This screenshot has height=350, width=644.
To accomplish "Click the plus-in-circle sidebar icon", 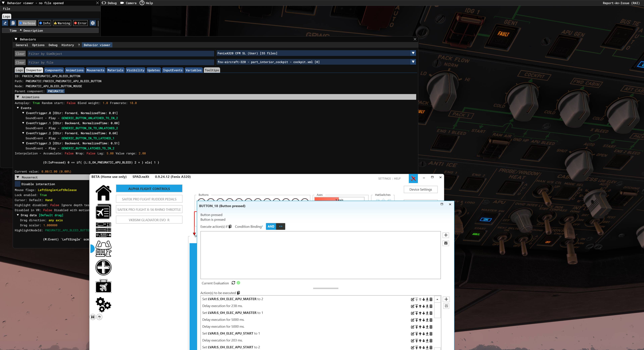I will tap(103, 267).
